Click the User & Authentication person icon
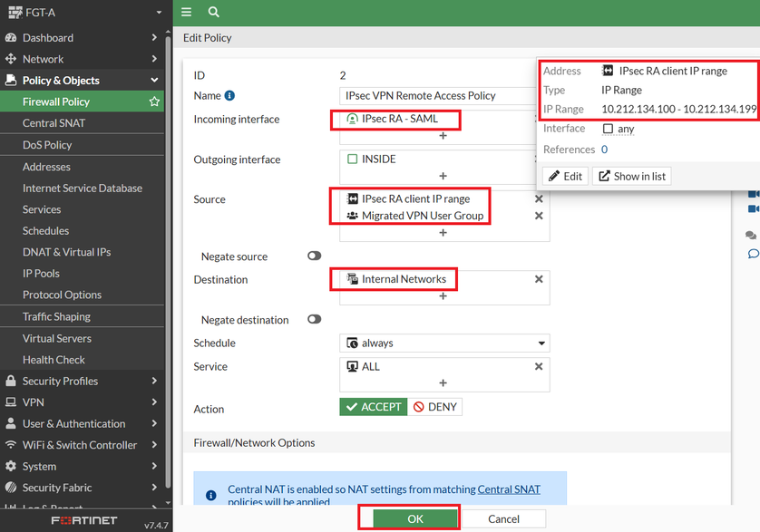 [11, 423]
